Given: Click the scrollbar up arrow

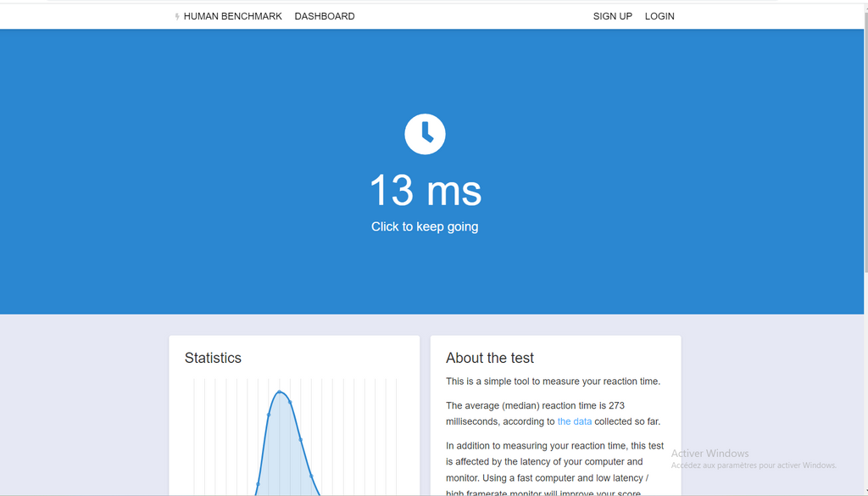Looking at the screenshot, I should [865, 5].
